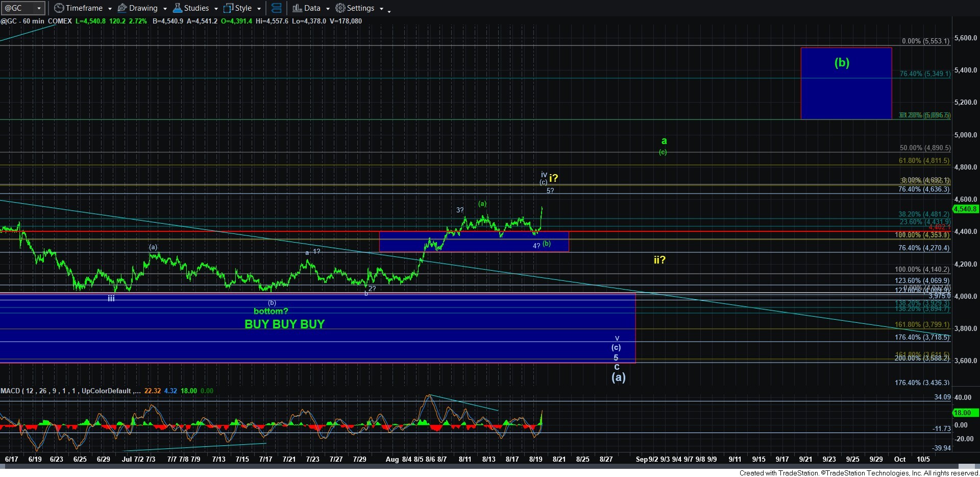Click the MACD value tag 18.00
The image size is (980, 477).
click(x=965, y=413)
